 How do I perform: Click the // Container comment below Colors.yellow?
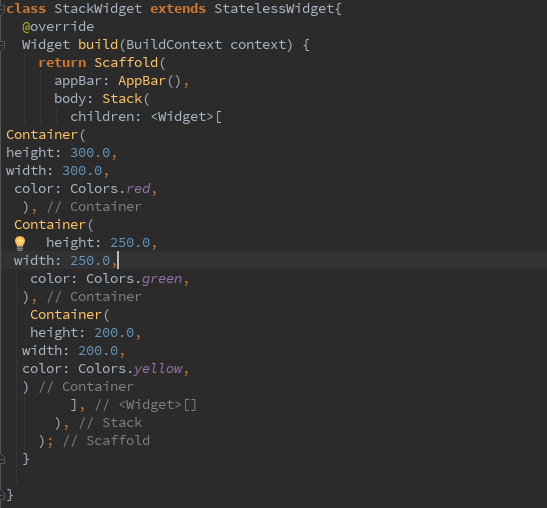pyautogui.click(x=86, y=387)
